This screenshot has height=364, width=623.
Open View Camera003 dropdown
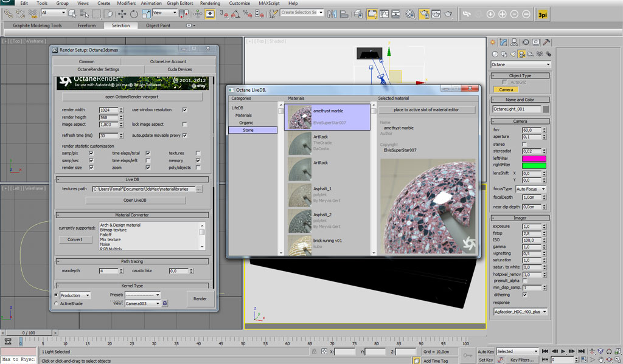pyautogui.click(x=142, y=303)
